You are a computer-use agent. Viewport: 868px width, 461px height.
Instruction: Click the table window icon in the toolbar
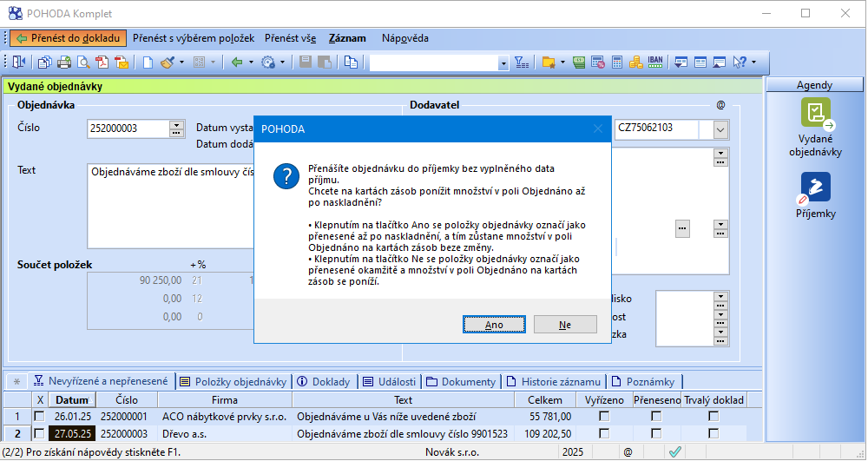tap(700, 62)
